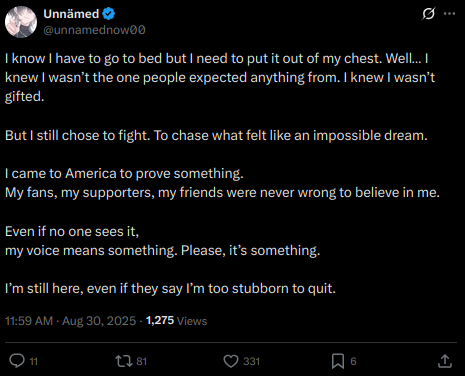465x376 pixels.
Task: Click the 'I'm still here' closing sentence
Action: 170,289
